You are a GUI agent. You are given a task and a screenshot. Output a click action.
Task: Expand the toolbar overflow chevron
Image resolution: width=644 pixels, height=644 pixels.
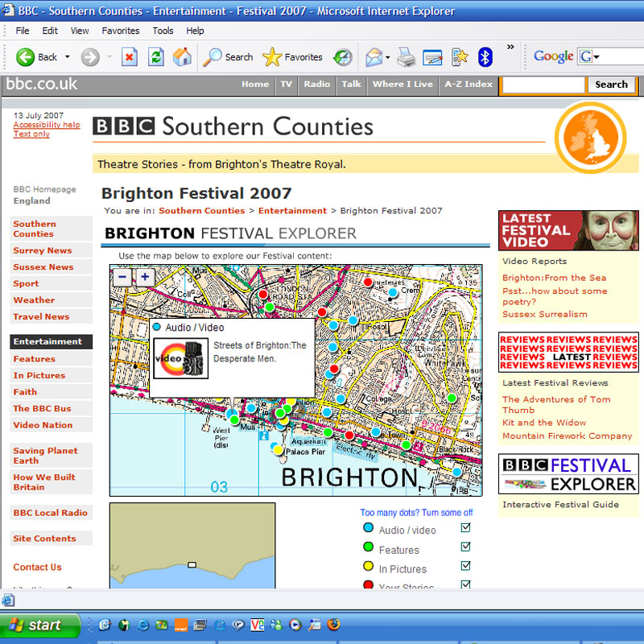point(510,47)
